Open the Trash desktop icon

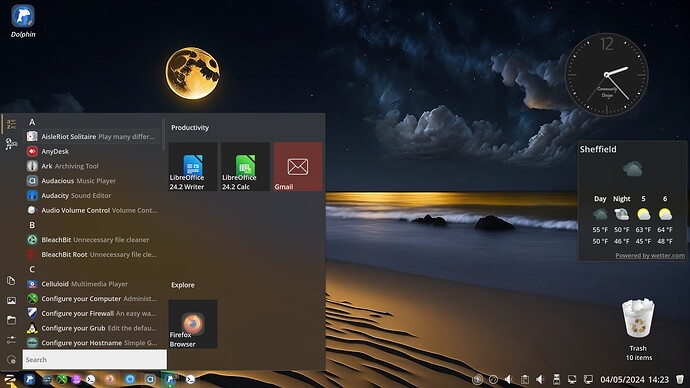click(638, 329)
